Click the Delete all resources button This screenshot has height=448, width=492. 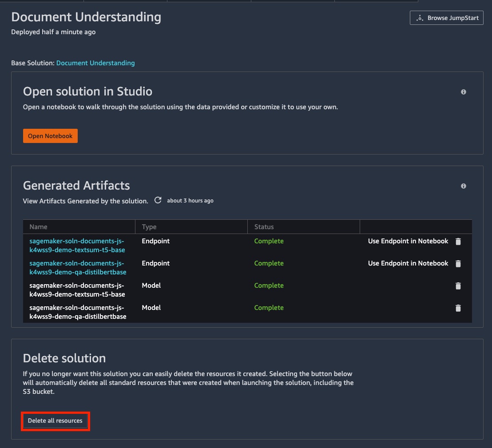pos(55,421)
